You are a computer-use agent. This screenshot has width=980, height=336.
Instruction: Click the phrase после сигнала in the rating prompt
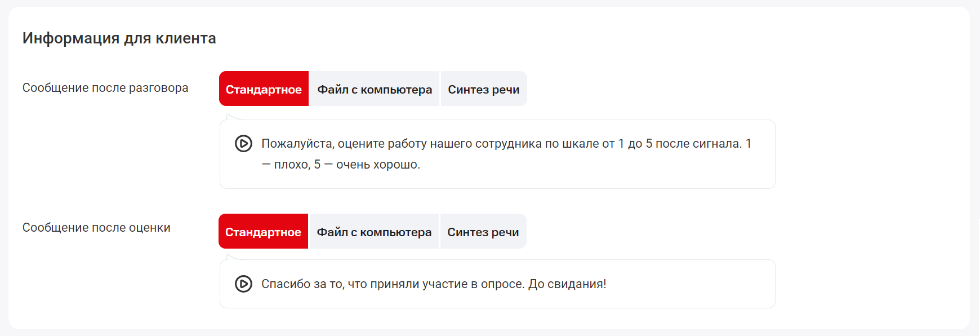698,144
